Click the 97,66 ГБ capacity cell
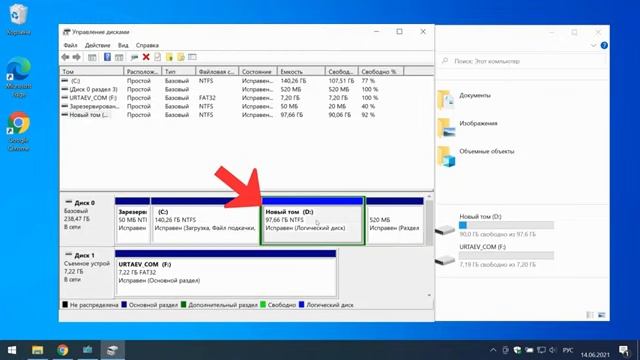This screenshot has height=360, width=640. [x=291, y=115]
